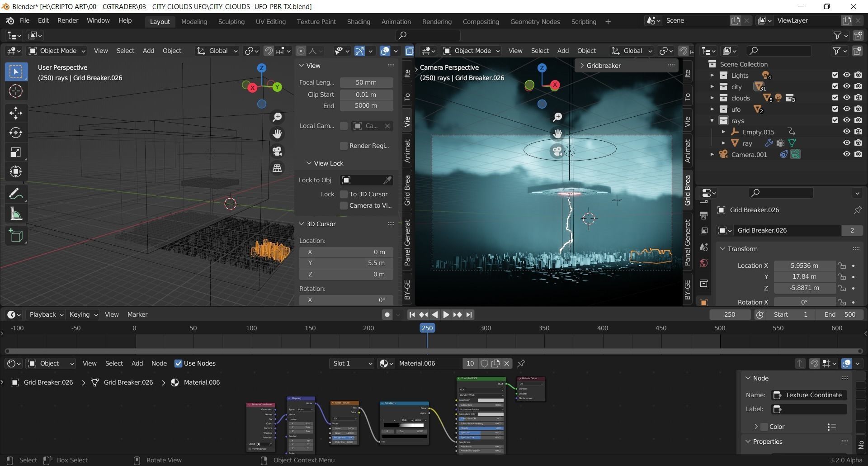This screenshot has width=868, height=466.
Task: Switch to the Shading workspace tab
Action: pos(359,22)
